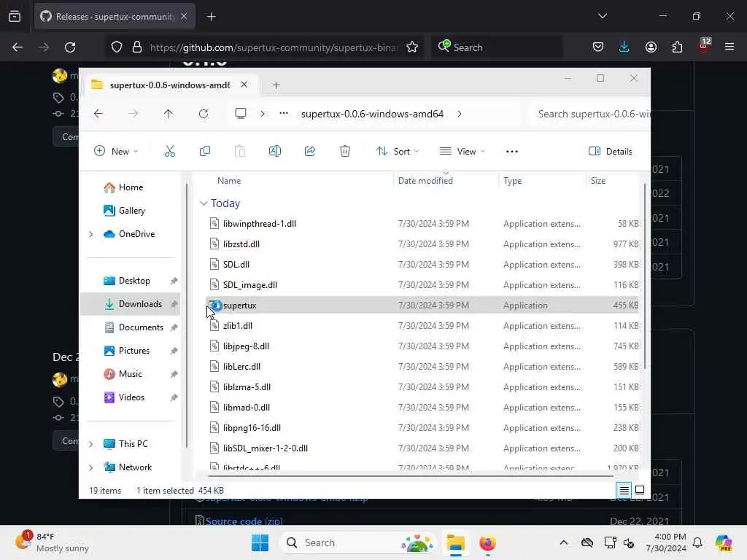Open Firefox tab list dropdown arrow
The image size is (747, 560).
602,16
